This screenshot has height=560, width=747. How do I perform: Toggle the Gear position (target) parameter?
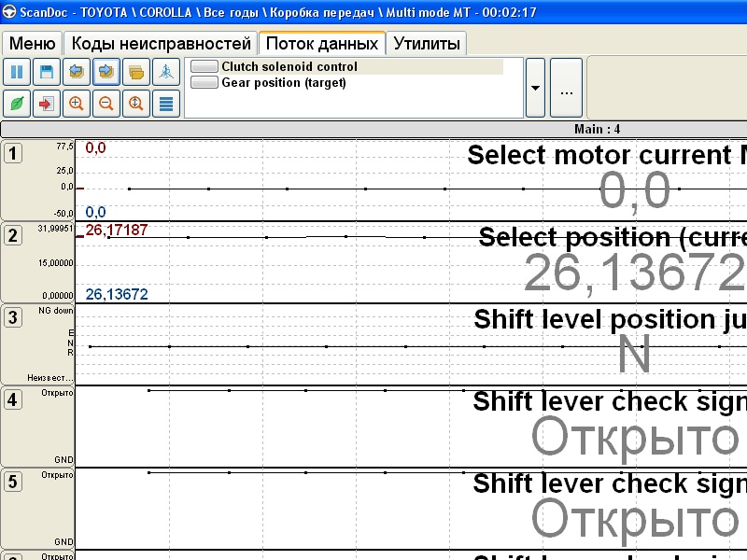(204, 82)
